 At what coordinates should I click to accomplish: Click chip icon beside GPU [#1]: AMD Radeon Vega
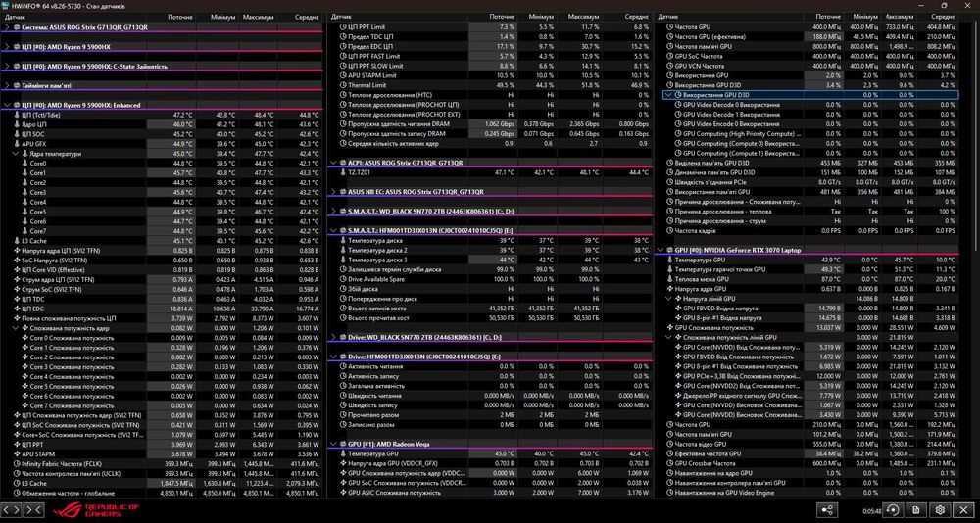[342, 445]
